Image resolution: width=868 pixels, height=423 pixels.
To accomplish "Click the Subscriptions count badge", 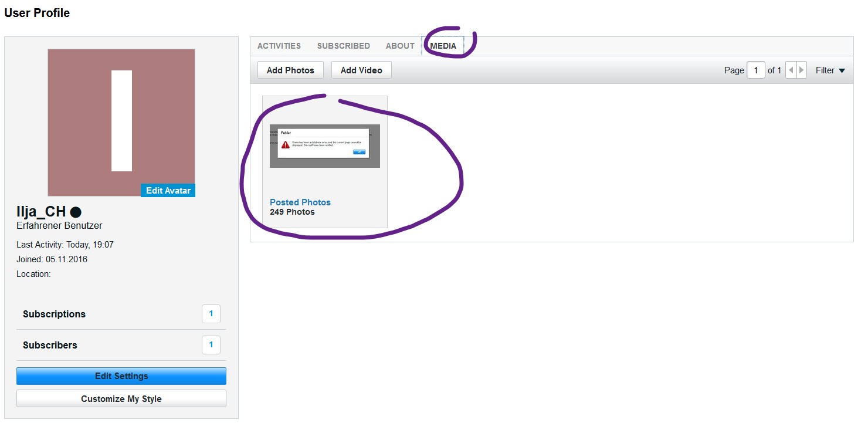I will 211,314.
